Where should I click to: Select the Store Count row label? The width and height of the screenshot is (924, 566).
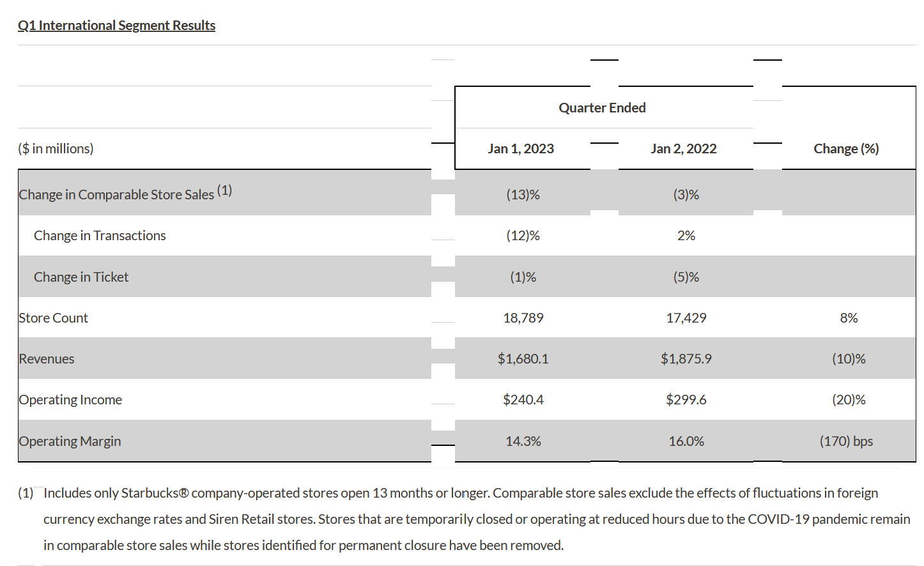(53, 318)
